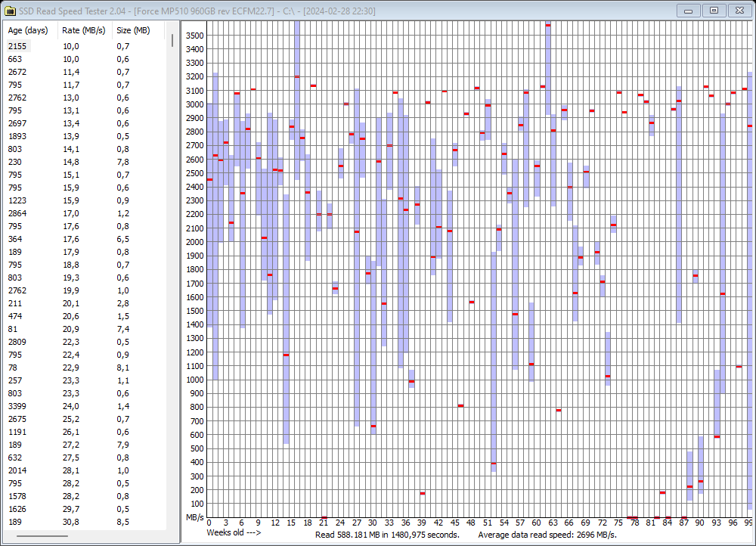Select the row with rate 27,2
The width and height of the screenshot is (756, 546).
click(85, 445)
